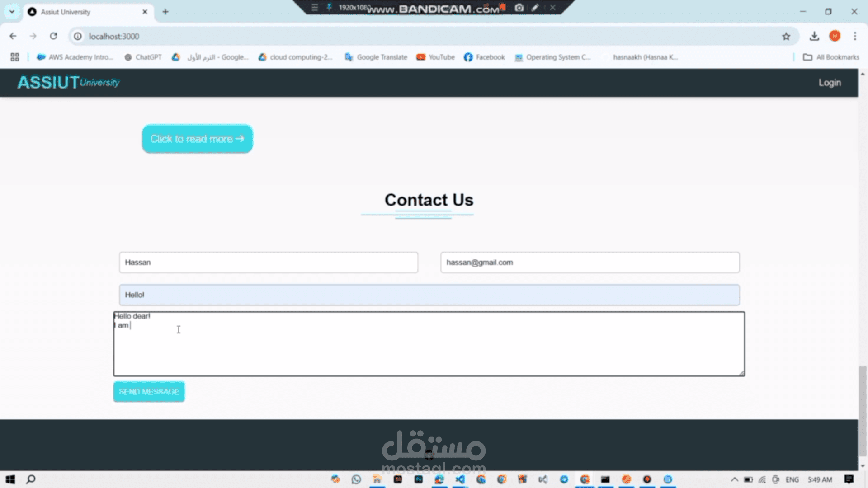
Task: Open the Chrome downloads icon
Action: 814,36
